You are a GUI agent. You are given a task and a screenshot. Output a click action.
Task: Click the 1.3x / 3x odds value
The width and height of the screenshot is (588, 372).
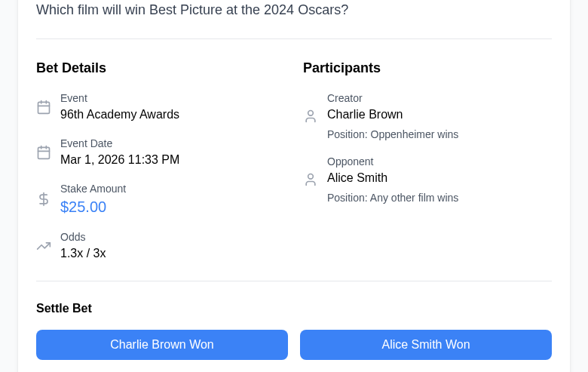tap(83, 254)
